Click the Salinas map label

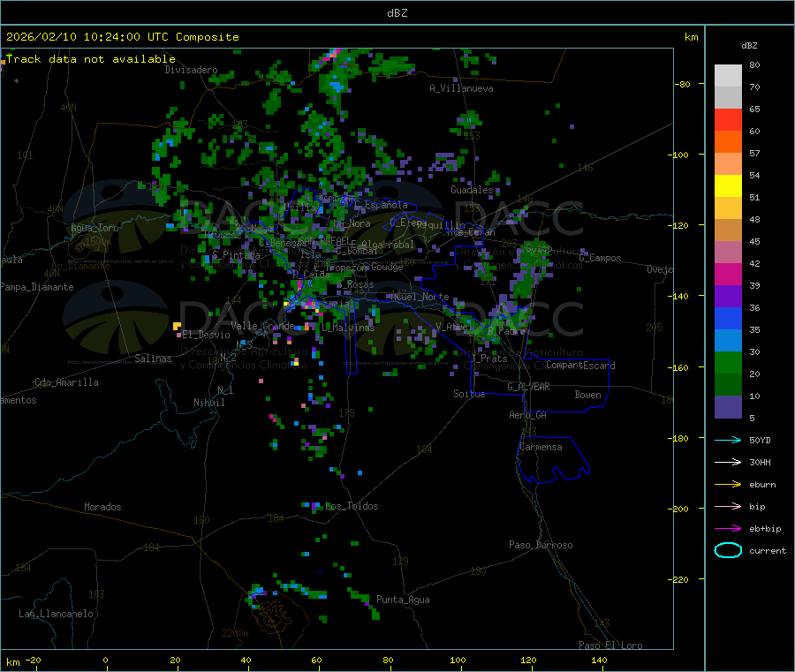pyautogui.click(x=153, y=359)
